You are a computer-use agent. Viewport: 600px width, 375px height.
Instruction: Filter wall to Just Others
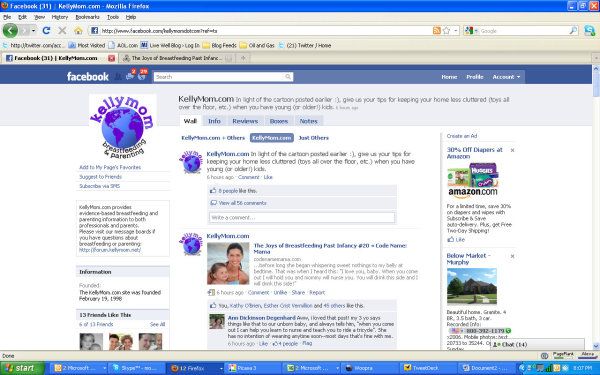pyautogui.click(x=313, y=138)
